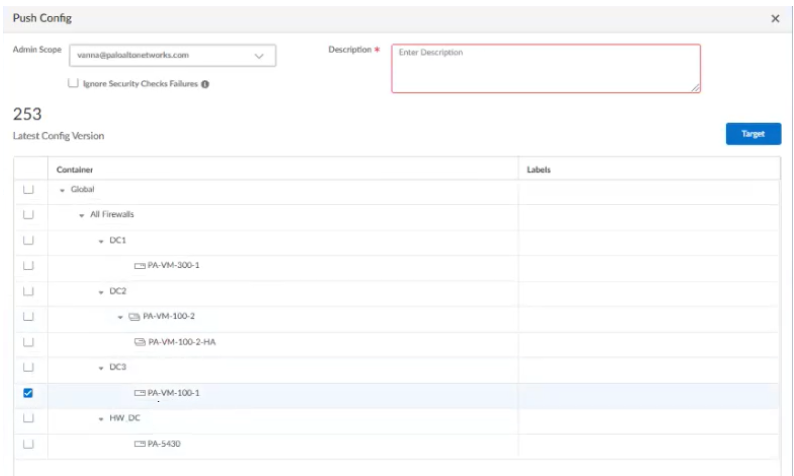Check the All Firewalls row checkbox

click(x=28, y=215)
